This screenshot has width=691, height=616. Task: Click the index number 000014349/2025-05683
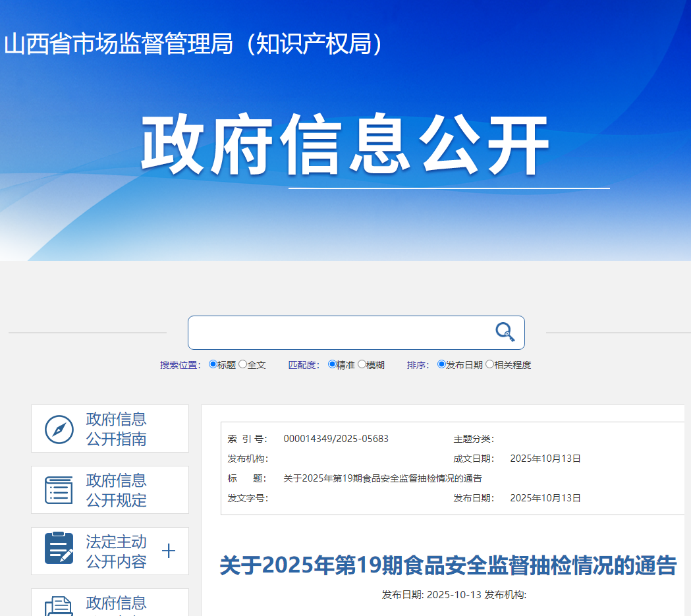(x=336, y=439)
